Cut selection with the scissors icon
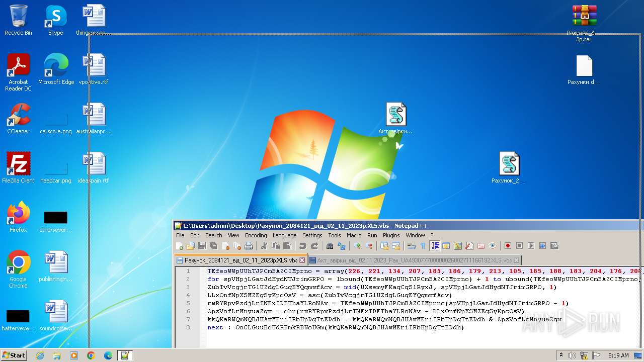The width and height of the screenshot is (644, 362). tap(264, 246)
